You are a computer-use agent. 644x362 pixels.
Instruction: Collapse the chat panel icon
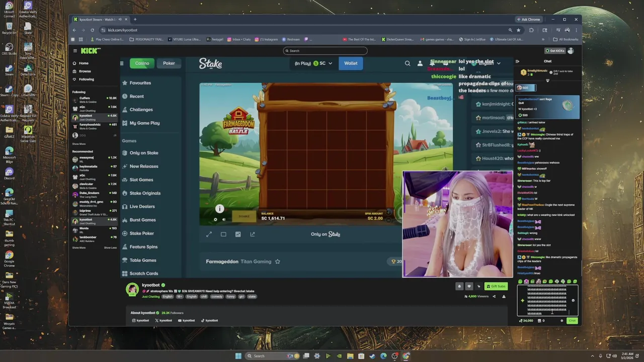[517, 61]
